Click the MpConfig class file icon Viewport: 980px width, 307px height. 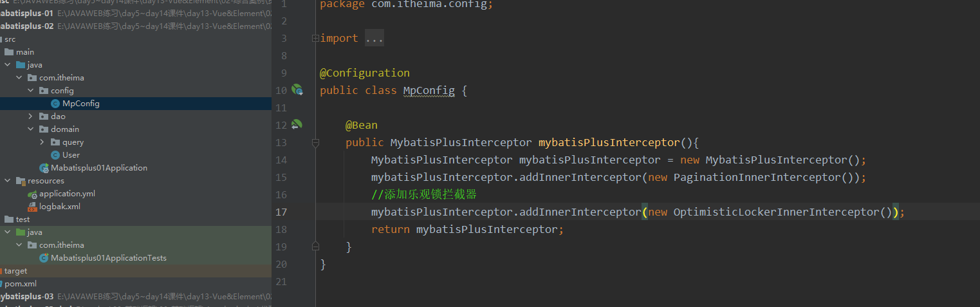tap(55, 104)
